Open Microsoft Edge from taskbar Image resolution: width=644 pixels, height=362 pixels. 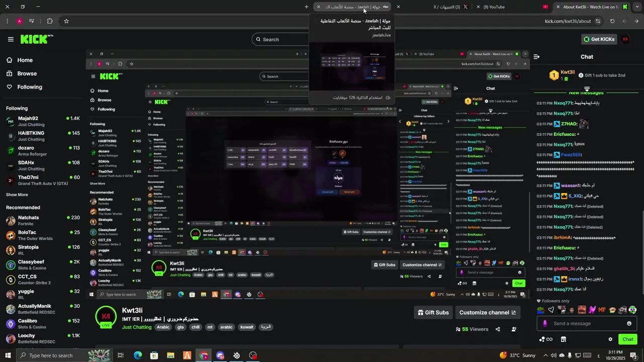(138, 355)
